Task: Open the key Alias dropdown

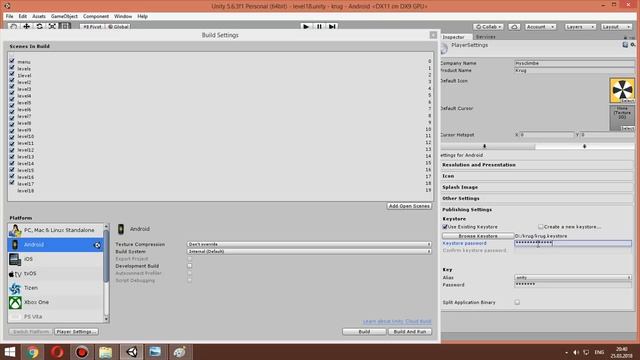Action: (573, 278)
